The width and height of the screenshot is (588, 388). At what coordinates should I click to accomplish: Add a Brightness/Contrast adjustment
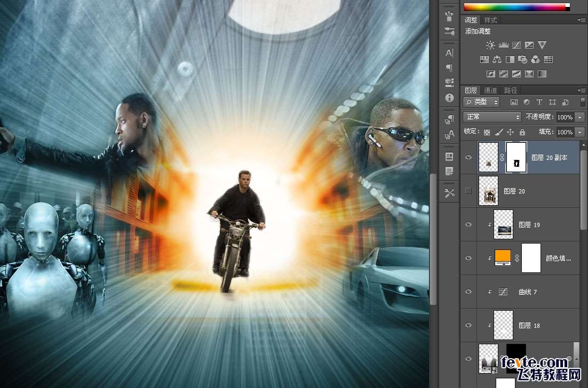click(490, 45)
